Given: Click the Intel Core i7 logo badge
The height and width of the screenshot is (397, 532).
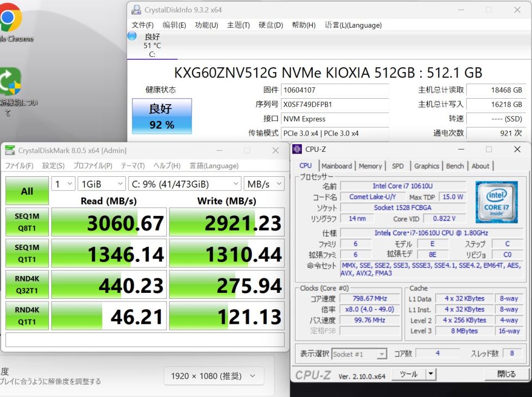Looking at the screenshot, I should (496, 202).
